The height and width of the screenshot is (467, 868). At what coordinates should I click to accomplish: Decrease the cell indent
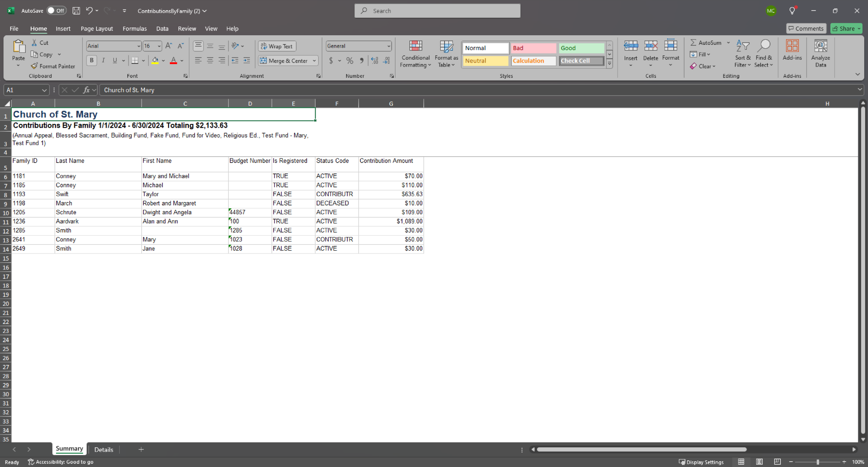coord(235,61)
